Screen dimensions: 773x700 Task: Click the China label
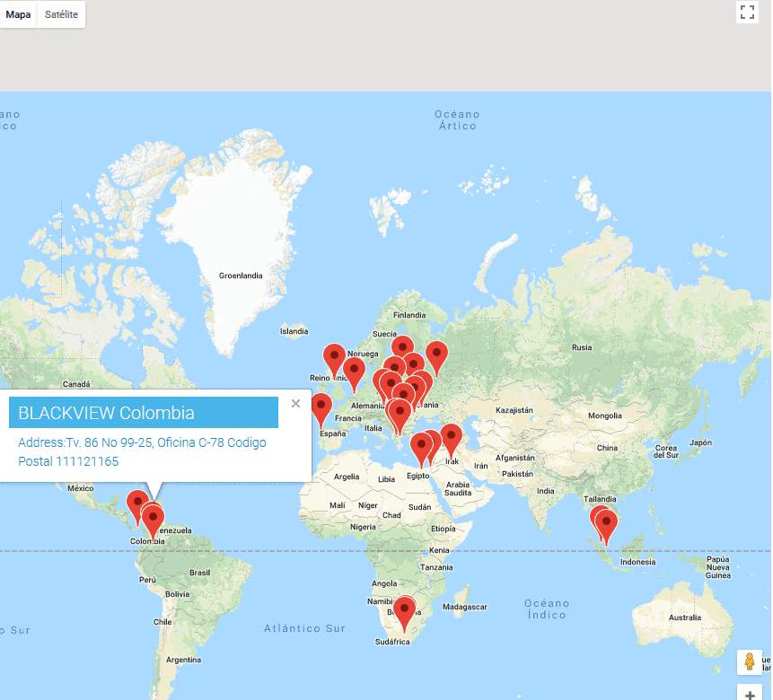point(607,448)
